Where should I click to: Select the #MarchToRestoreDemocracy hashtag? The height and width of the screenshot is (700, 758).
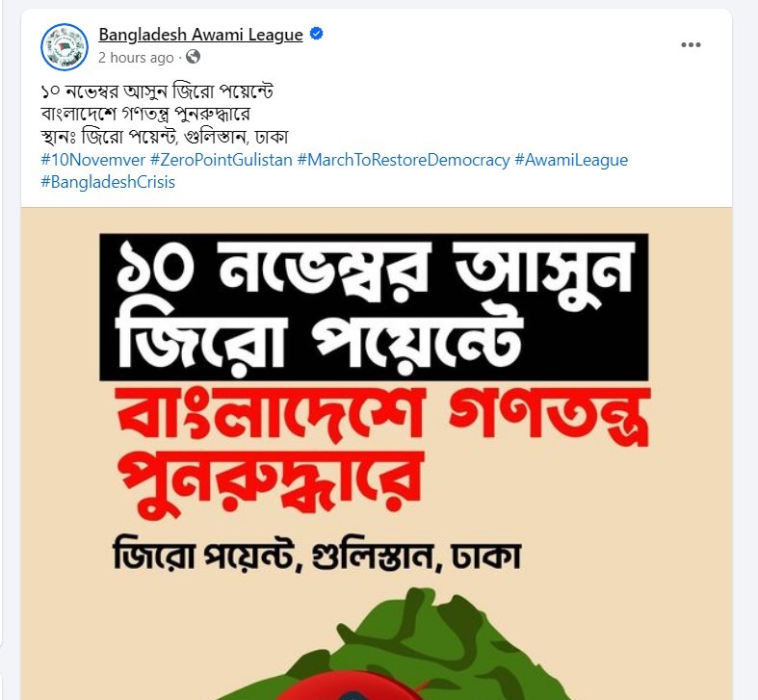pyautogui.click(x=404, y=160)
